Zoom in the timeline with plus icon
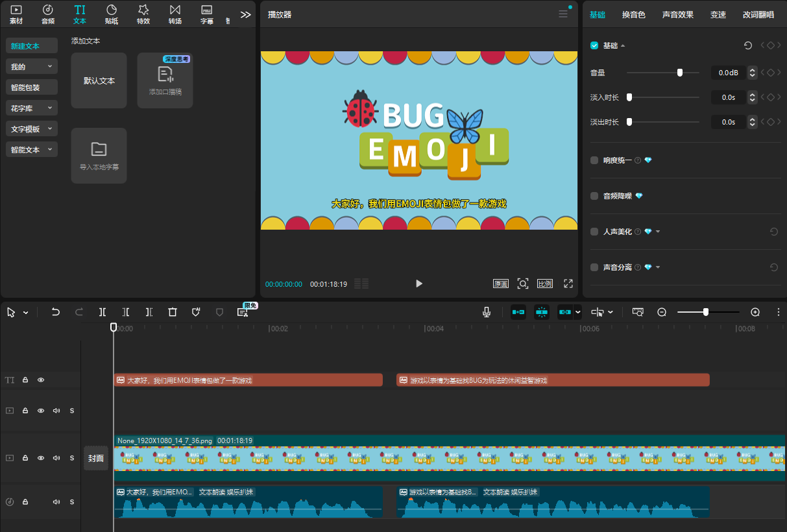787x532 pixels. [755, 312]
